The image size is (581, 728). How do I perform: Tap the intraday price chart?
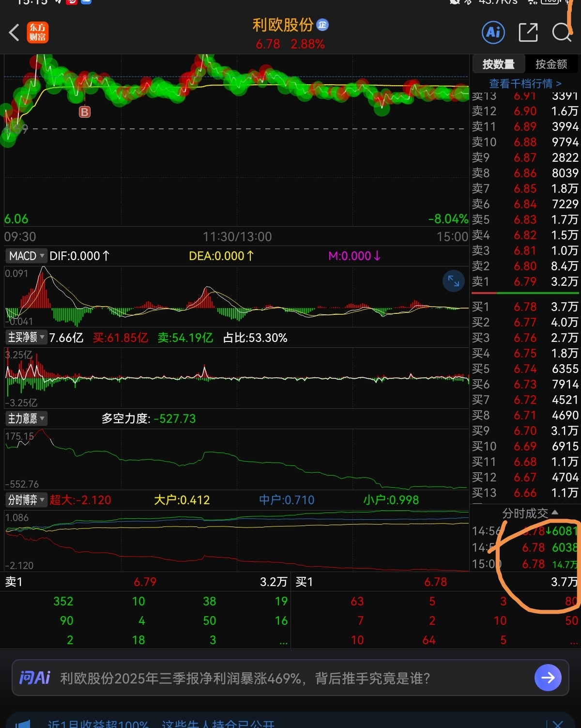[236, 140]
